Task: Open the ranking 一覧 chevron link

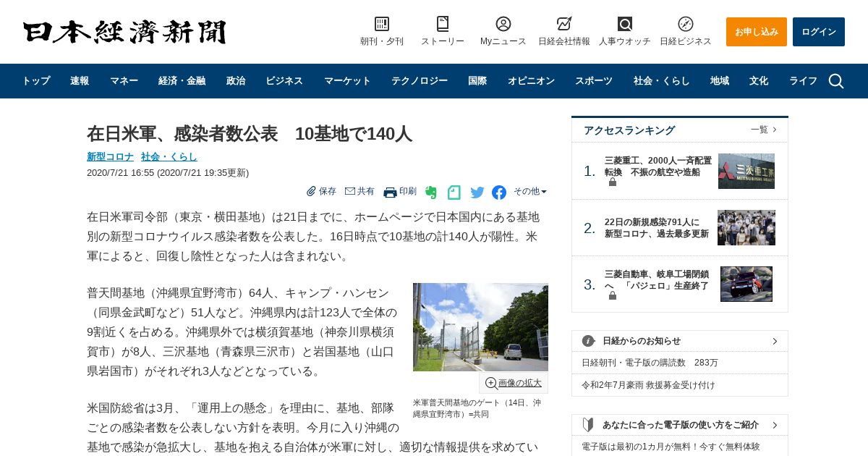Action: (764, 130)
